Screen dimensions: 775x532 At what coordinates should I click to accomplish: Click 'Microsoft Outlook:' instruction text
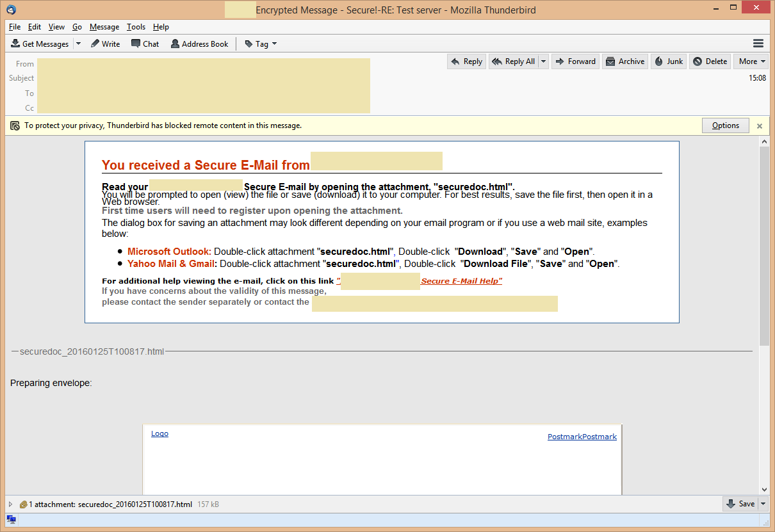coord(169,252)
